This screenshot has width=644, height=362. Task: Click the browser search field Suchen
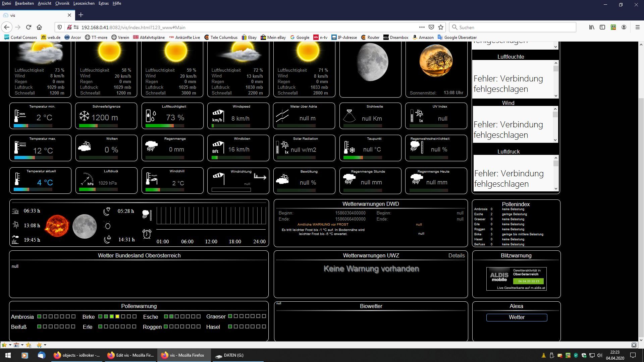coord(513,27)
